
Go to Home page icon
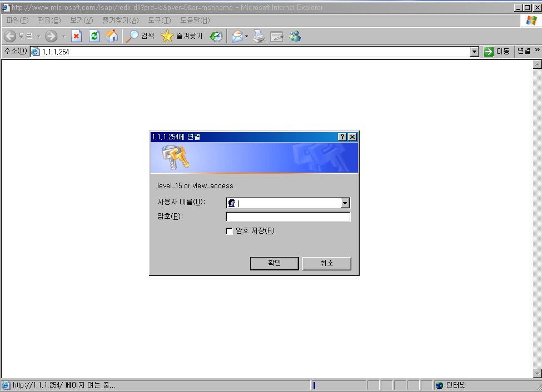tap(112, 36)
